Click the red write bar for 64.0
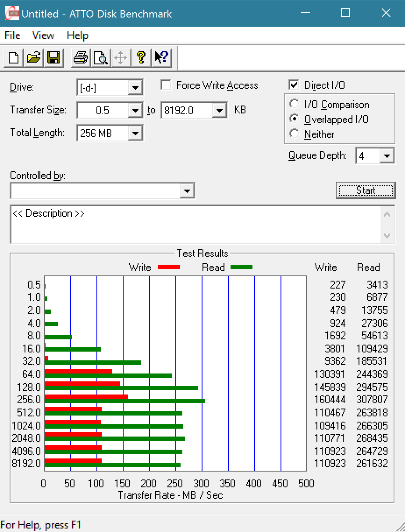Screen dimensions: 405x532 pyautogui.click(x=78, y=371)
